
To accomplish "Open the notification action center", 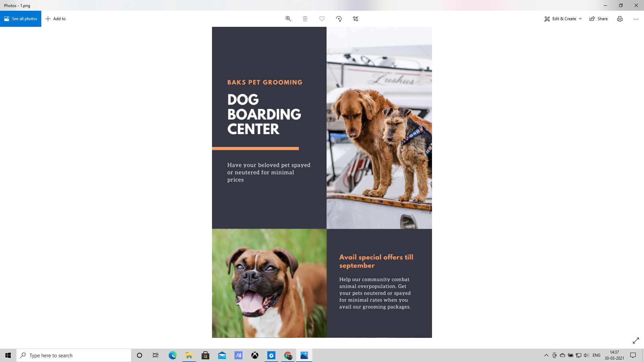I will click(x=633, y=355).
